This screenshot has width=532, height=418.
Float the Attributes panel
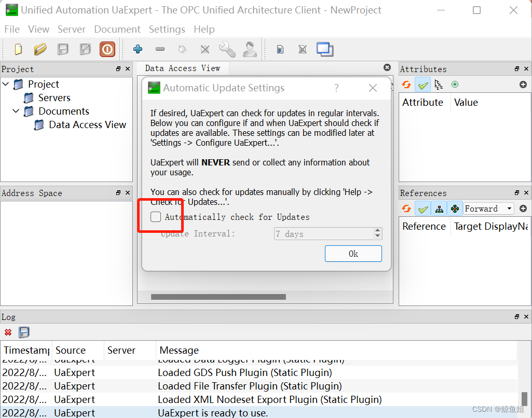tap(517, 69)
